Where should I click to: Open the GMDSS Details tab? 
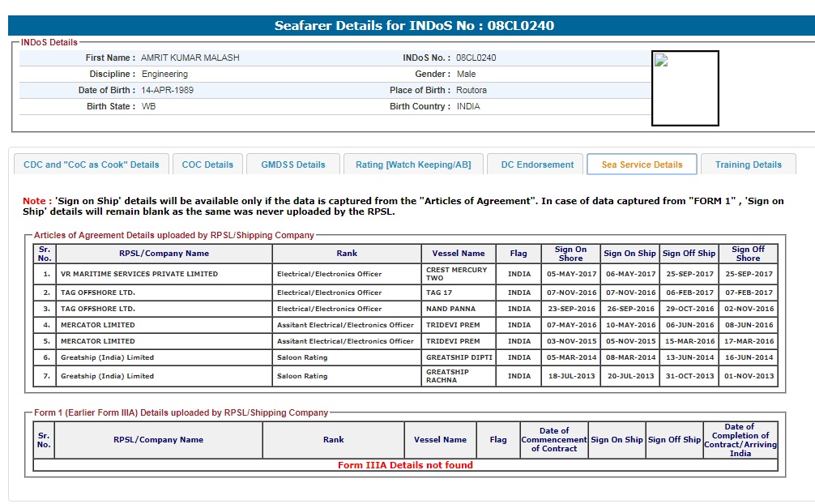pos(293,164)
